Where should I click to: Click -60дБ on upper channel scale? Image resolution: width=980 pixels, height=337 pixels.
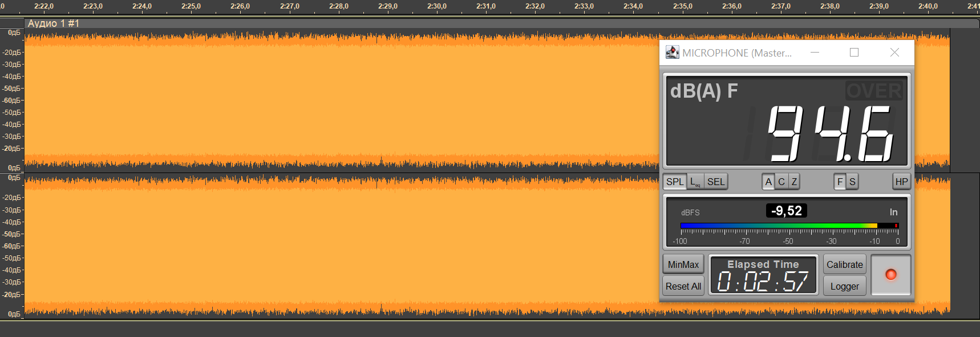(11, 101)
